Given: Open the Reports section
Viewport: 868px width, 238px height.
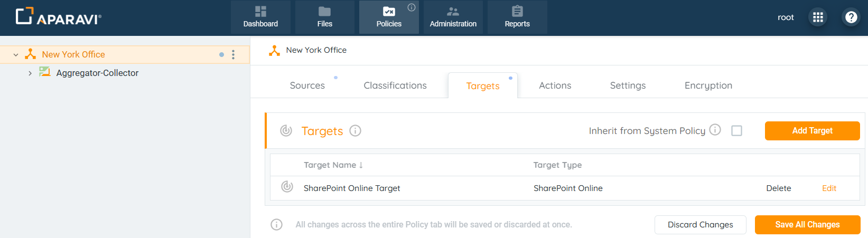Looking at the screenshot, I should [x=517, y=17].
